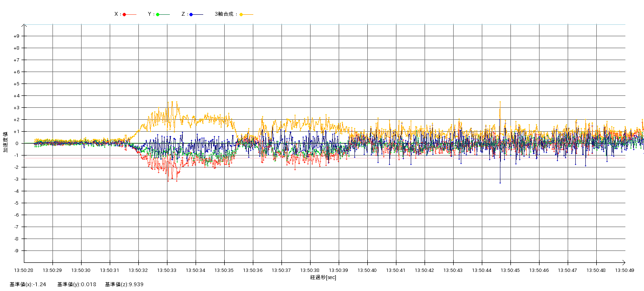Image resolution: width=644 pixels, height=291 pixels.
Task: Click the 13:50:33 time axis label
Action: click(x=167, y=270)
